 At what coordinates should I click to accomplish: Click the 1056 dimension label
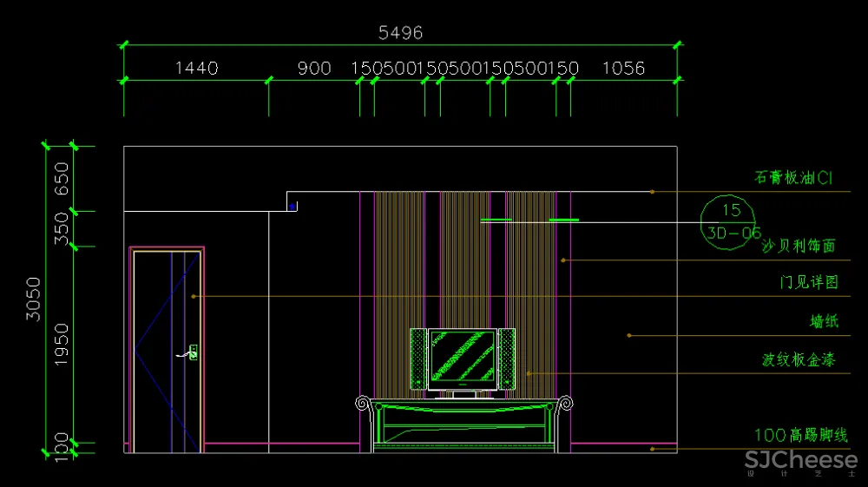(623, 68)
